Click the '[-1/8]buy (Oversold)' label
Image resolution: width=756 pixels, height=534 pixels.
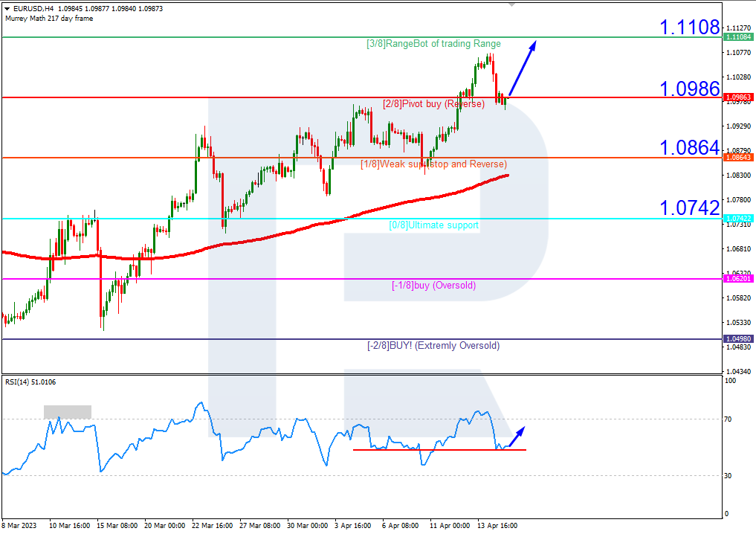pos(433,286)
